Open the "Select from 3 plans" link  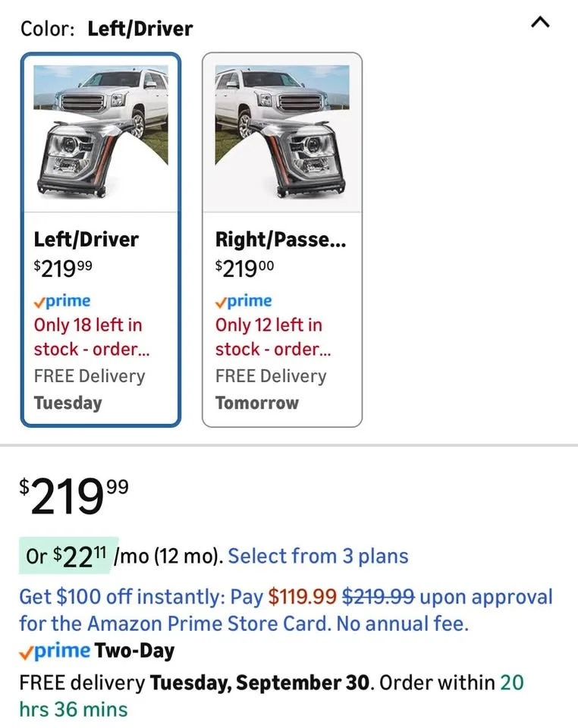pyautogui.click(x=318, y=556)
